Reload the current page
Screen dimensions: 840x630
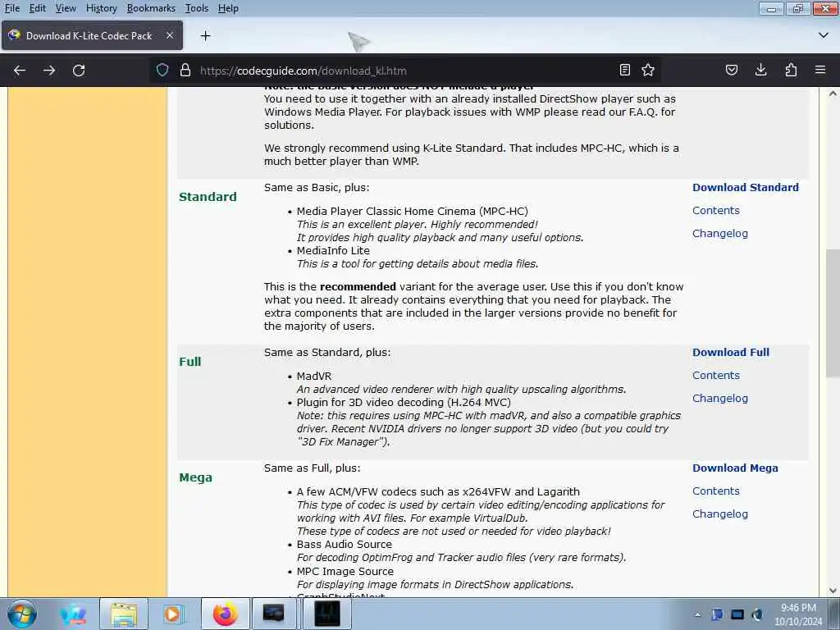pyautogui.click(x=79, y=71)
